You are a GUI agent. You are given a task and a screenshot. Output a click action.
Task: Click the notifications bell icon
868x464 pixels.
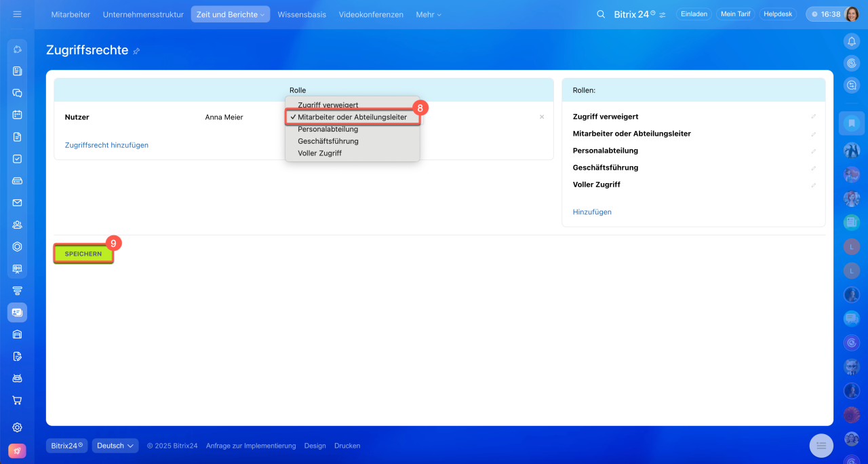tap(852, 41)
